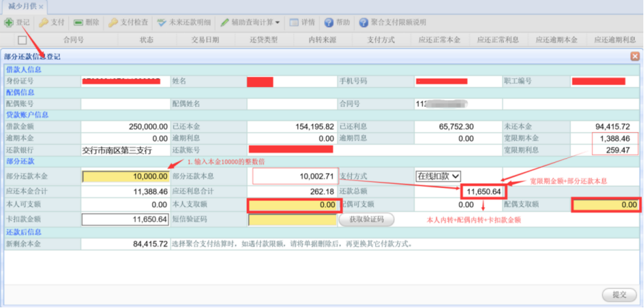The height and width of the screenshot is (308, 644).
Task: Expand 辅助查询计算 dropdown menu
Action: [x=277, y=22]
